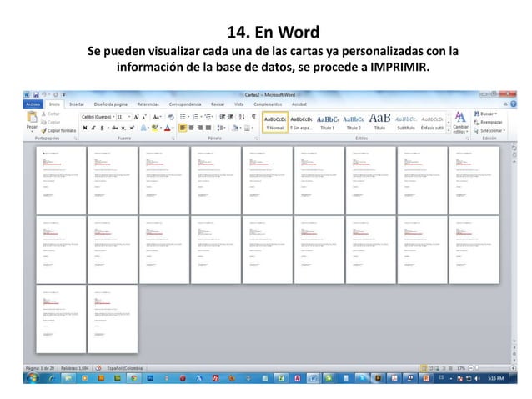
Task: Click the multilevel list icon
Action: coord(208,117)
